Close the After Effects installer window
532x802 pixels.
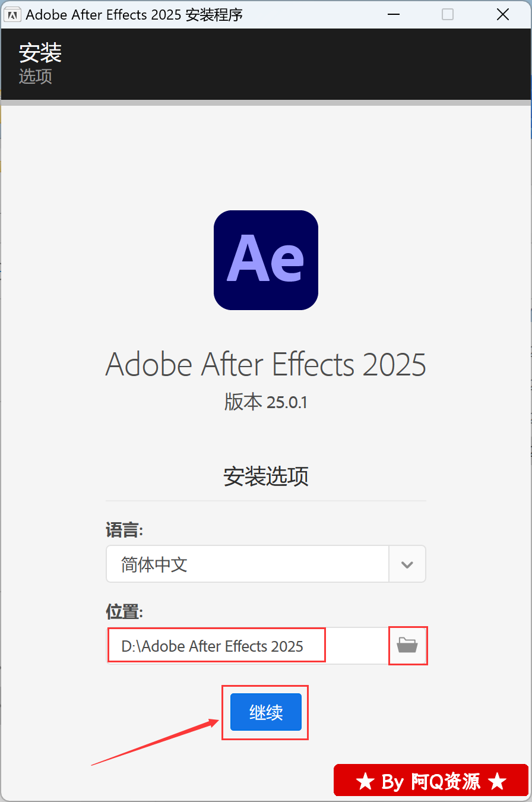[x=502, y=15]
